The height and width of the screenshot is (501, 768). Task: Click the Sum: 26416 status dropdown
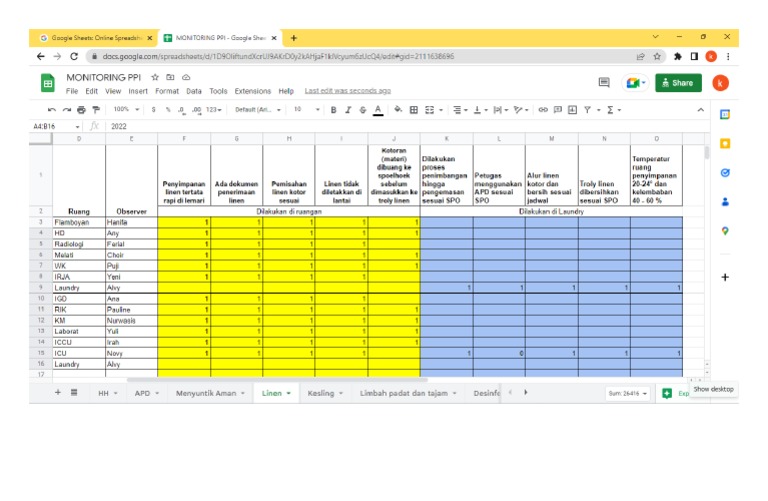click(x=628, y=394)
